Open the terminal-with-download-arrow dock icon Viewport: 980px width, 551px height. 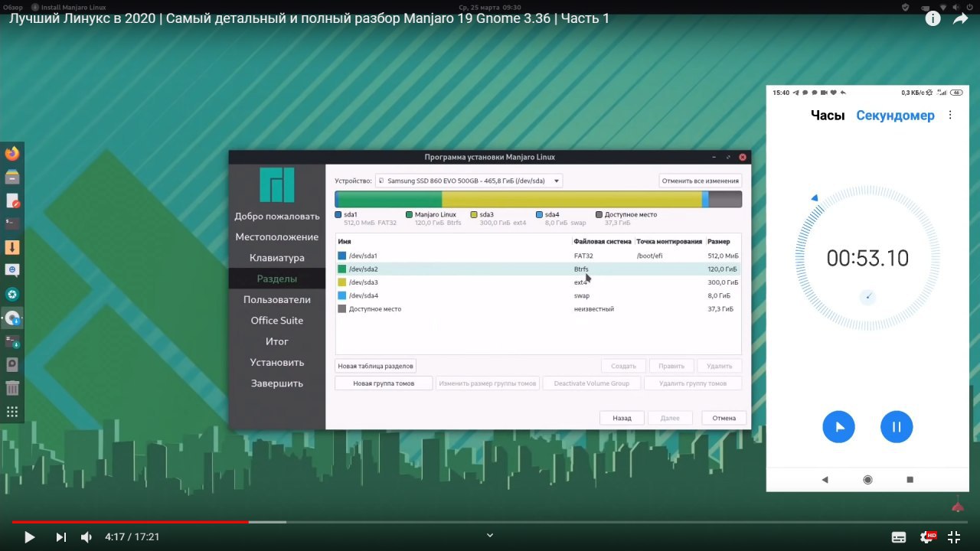[12, 341]
